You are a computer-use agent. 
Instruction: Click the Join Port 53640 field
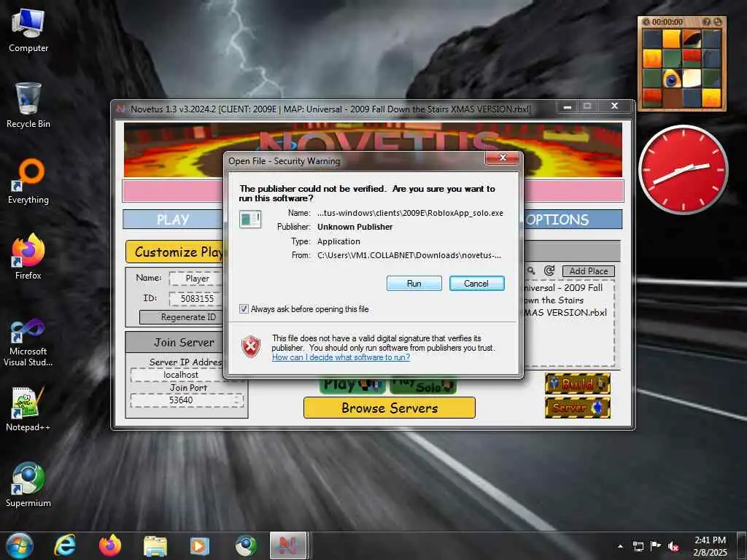click(x=187, y=400)
